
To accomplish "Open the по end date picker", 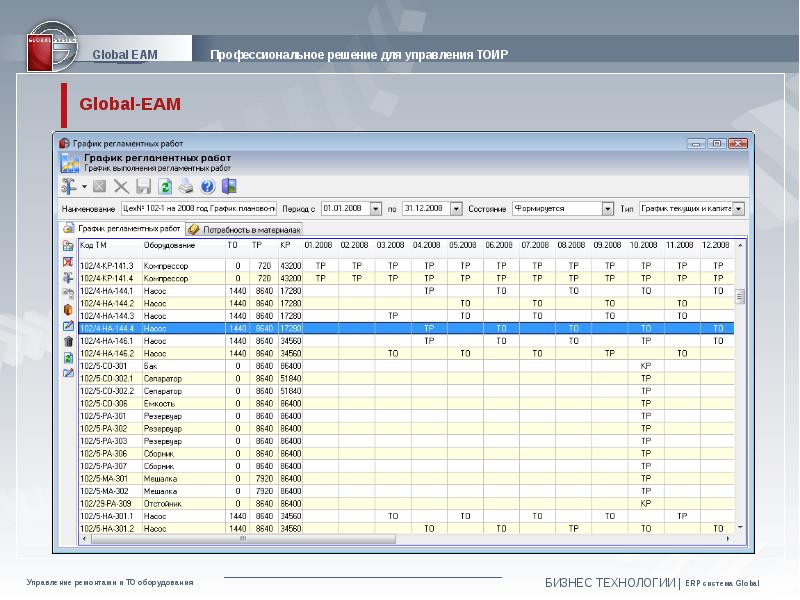I will pyautogui.click(x=456, y=209).
